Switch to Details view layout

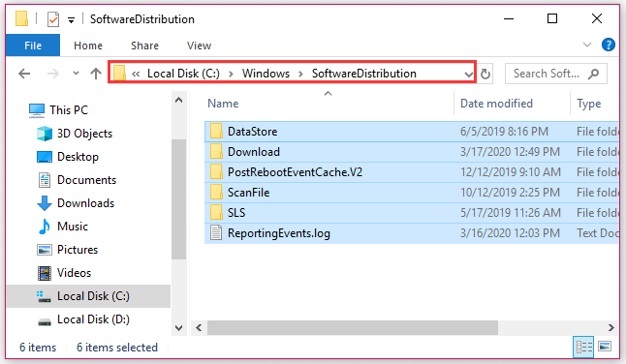[583, 348]
